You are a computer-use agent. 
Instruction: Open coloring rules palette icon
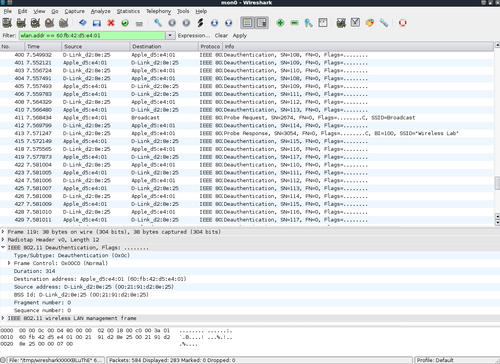(370, 23)
